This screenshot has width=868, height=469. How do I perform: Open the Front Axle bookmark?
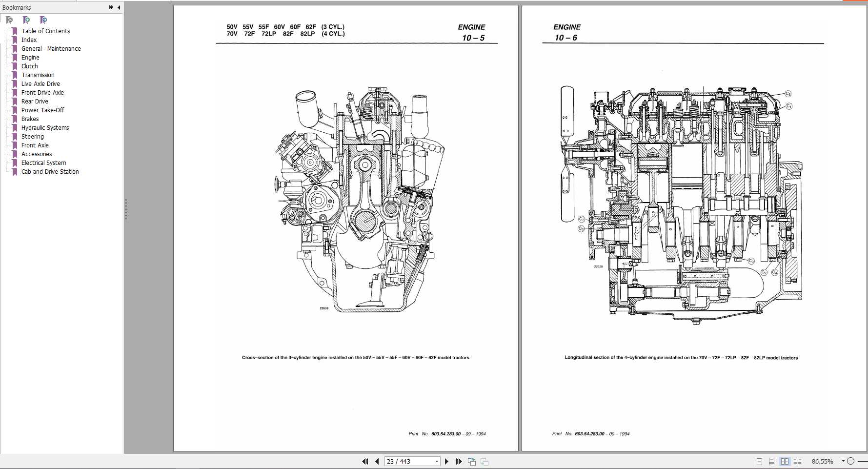pos(35,145)
